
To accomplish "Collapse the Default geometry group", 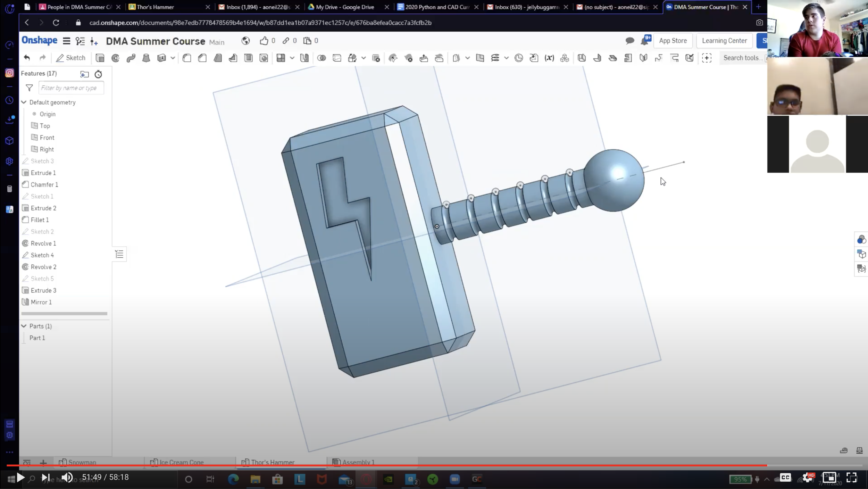I will tap(24, 102).
